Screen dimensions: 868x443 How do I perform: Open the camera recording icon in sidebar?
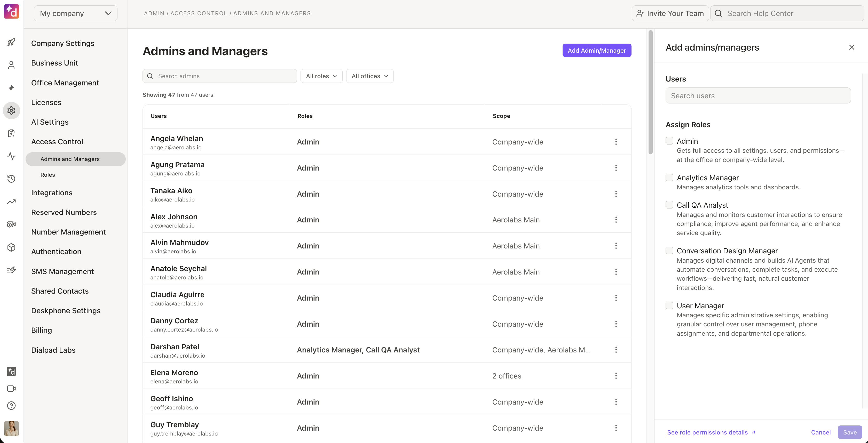point(11,224)
